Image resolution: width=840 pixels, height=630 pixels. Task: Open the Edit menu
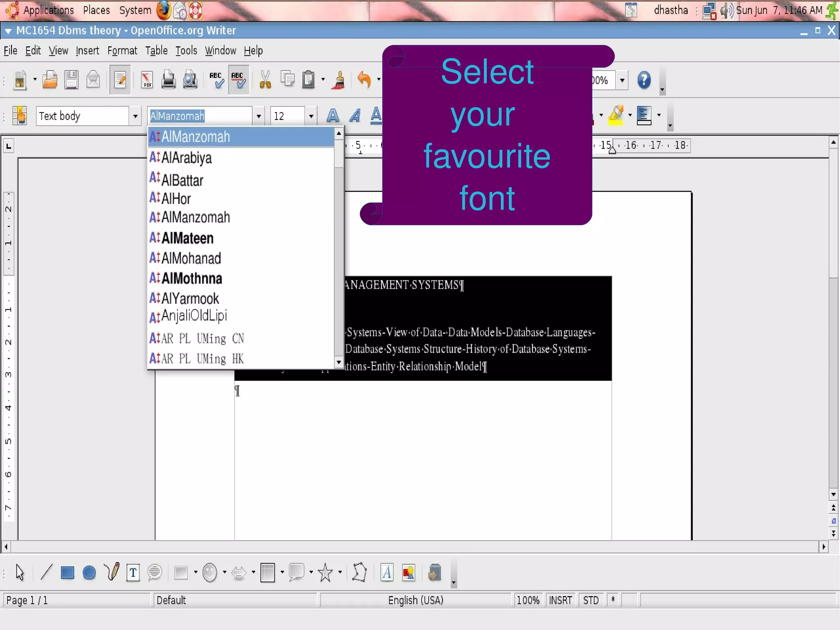pyautogui.click(x=33, y=50)
